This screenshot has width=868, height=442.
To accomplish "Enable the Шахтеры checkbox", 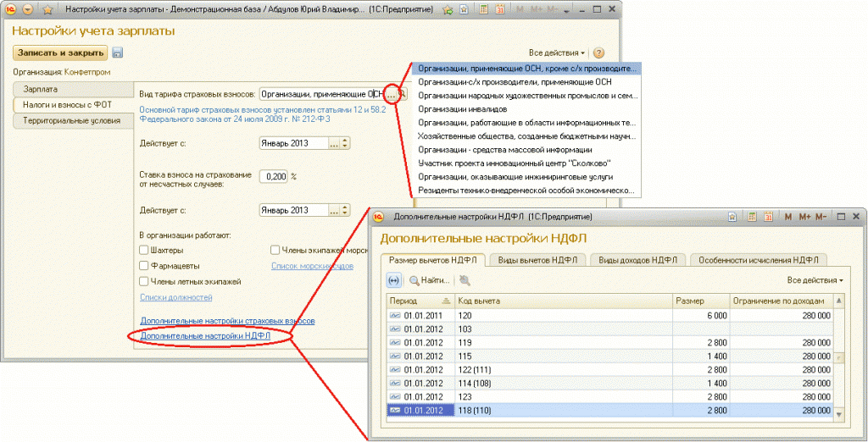I will 144,251.
